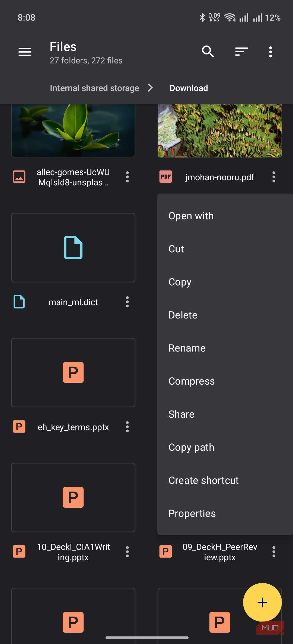Open the main_ml.dict file preview tile
293x644 pixels.
[73, 247]
